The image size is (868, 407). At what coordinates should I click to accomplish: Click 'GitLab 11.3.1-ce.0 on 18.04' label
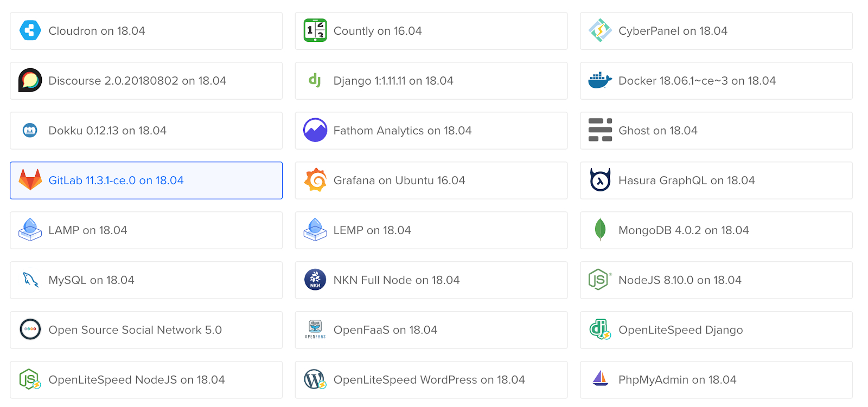click(x=116, y=180)
